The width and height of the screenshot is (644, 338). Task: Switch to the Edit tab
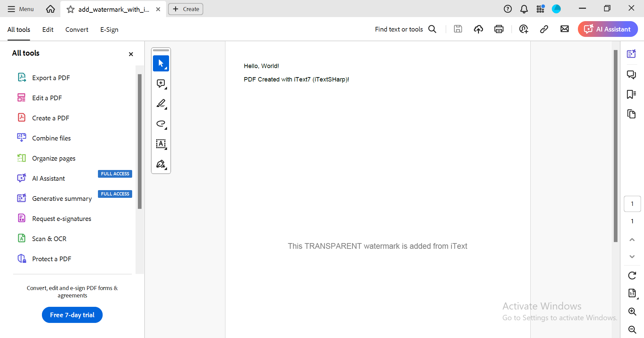click(48, 30)
